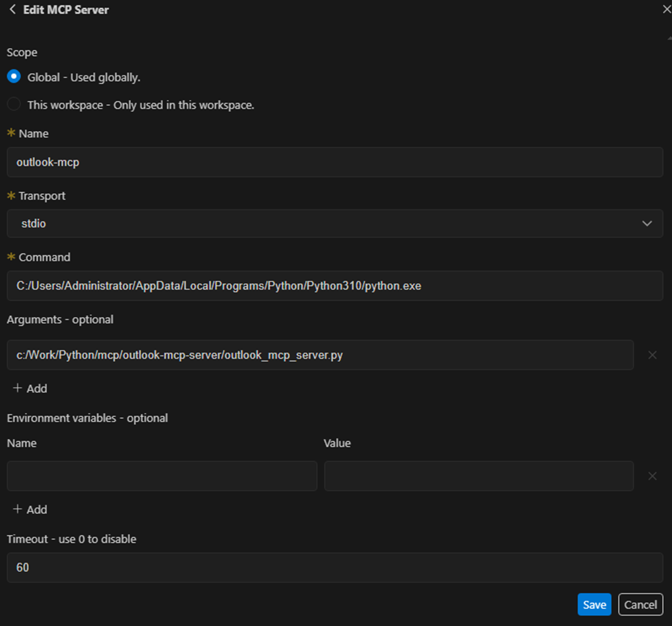Click the Edit MCP Server title text

tap(66, 10)
